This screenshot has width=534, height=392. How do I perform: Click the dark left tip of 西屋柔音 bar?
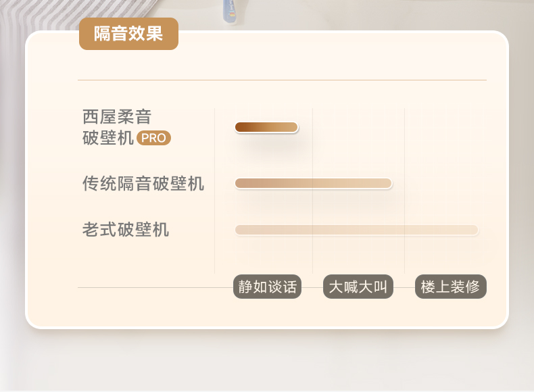tap(240, 127)
